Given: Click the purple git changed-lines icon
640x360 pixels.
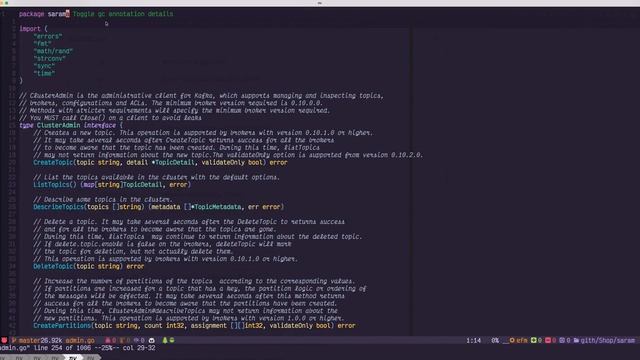Looking at the screenshot, I should 562,340.
